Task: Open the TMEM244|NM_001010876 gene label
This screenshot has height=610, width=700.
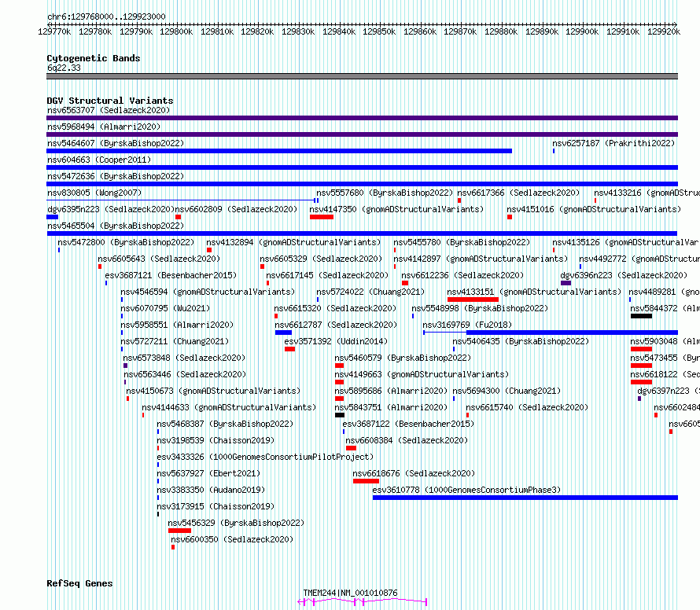Action: (x=350, y=593)
